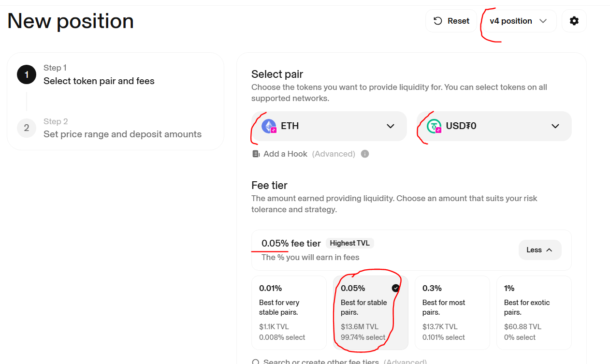Select the 1% fee tier card
This screenshot has width=610, height=364.
(534, 312)
